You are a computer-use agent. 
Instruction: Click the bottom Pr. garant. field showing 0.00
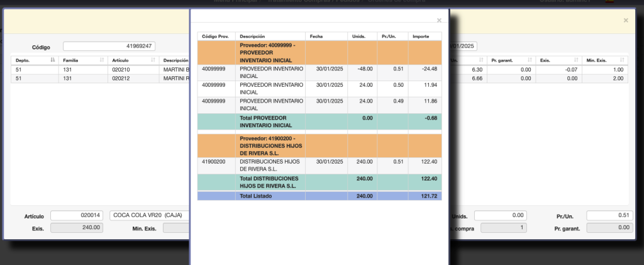[x=609, y=228]
